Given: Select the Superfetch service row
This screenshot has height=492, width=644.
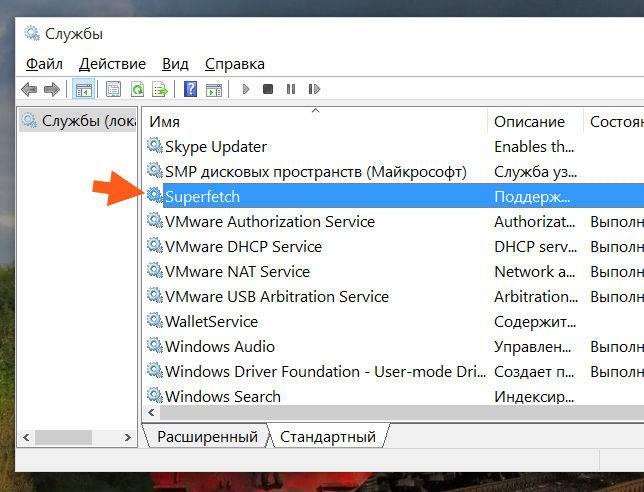Looking at the screenshot, I should tap(395, 196).
